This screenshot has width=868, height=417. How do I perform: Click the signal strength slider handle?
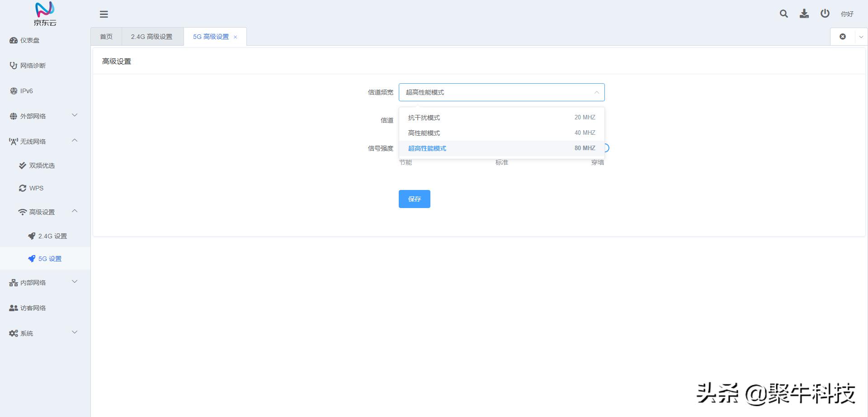pos(606,148)
